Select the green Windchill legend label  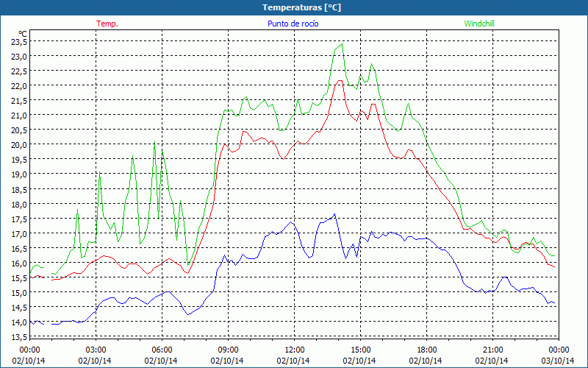(x=479, y=24)
